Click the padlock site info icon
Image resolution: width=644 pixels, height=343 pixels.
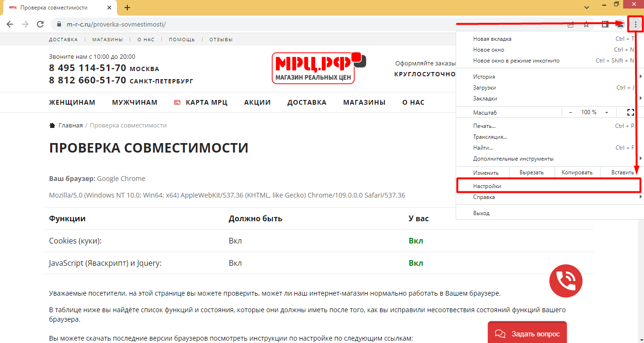coord(59,24)
